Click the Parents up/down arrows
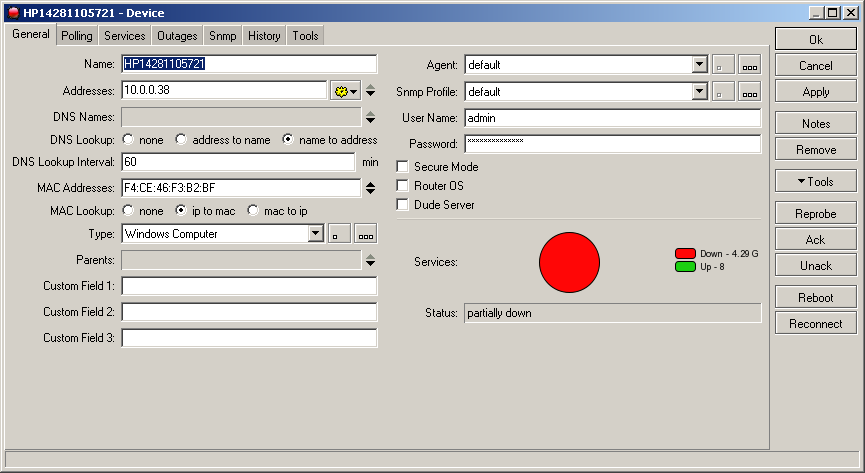The width and height of the screenshot is (865, 473). [371, 260]
